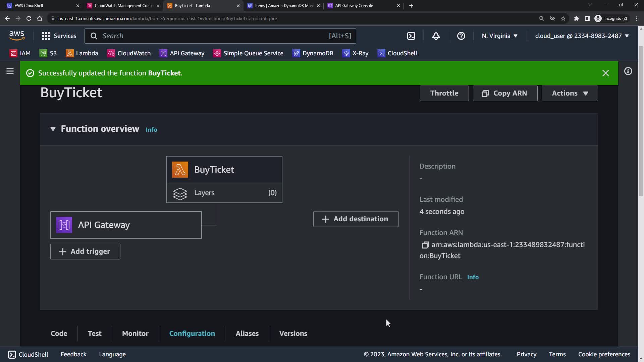Open the help question mark menu
The width and height of the screenshot is (644, 362).
(461, 36)
